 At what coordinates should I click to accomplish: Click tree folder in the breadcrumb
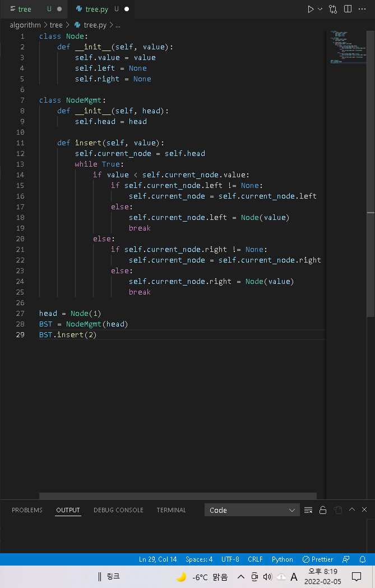56,25
